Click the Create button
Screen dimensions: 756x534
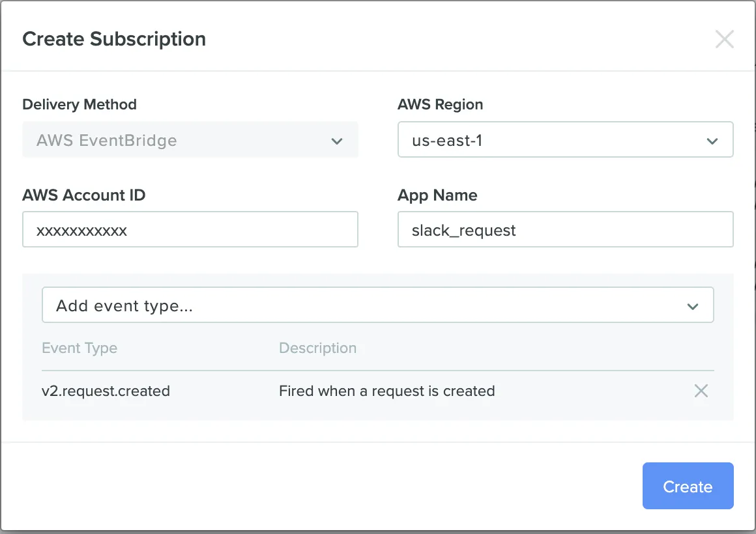688,486
